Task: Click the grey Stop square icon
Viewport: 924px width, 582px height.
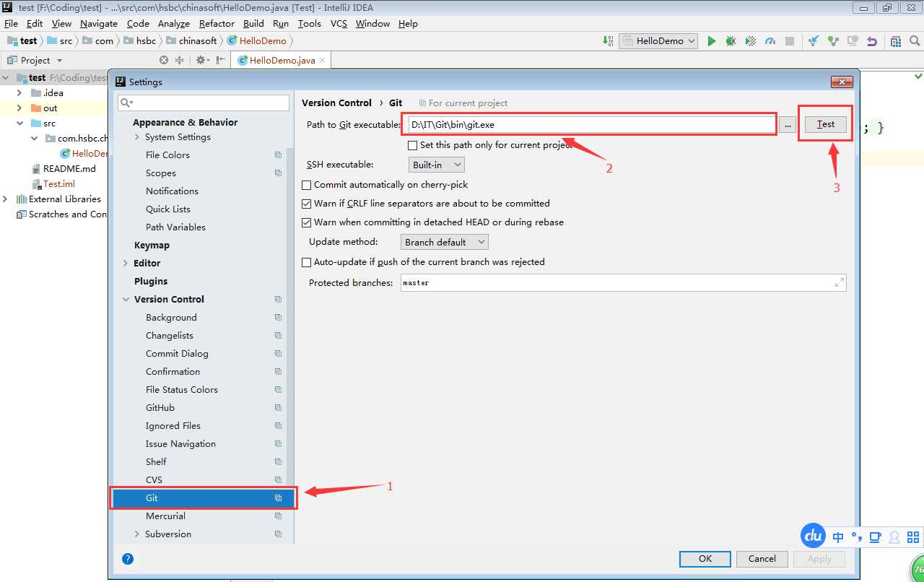Action: click(790, 41)
